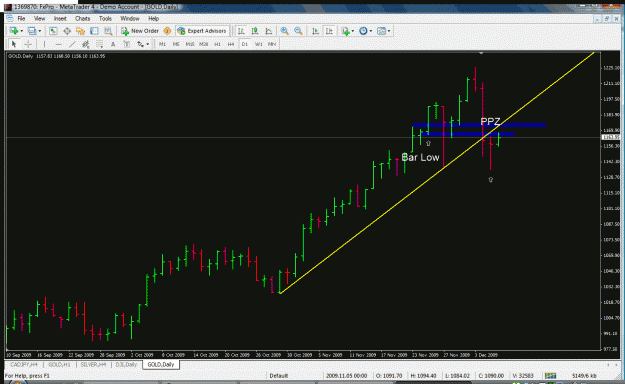Toggle chart Auto Scroll
Viewport: 625px width, 384px height.
pyautogui.click(x=315, y=31)
